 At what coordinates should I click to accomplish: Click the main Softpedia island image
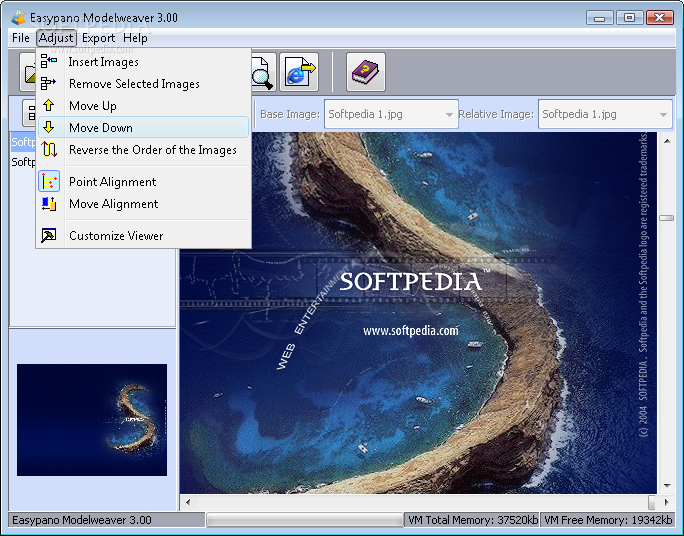click(x=418, y=312)
